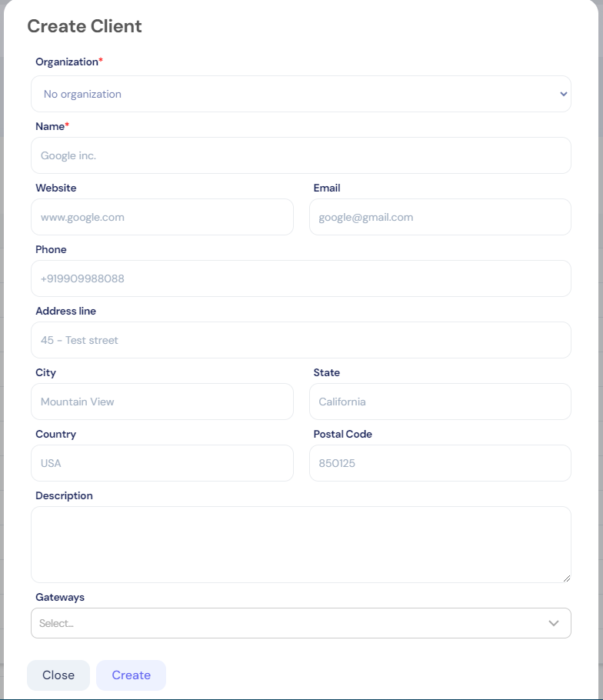Click the City input field
The width and height of the screenshot is (603, 700).
162,402
